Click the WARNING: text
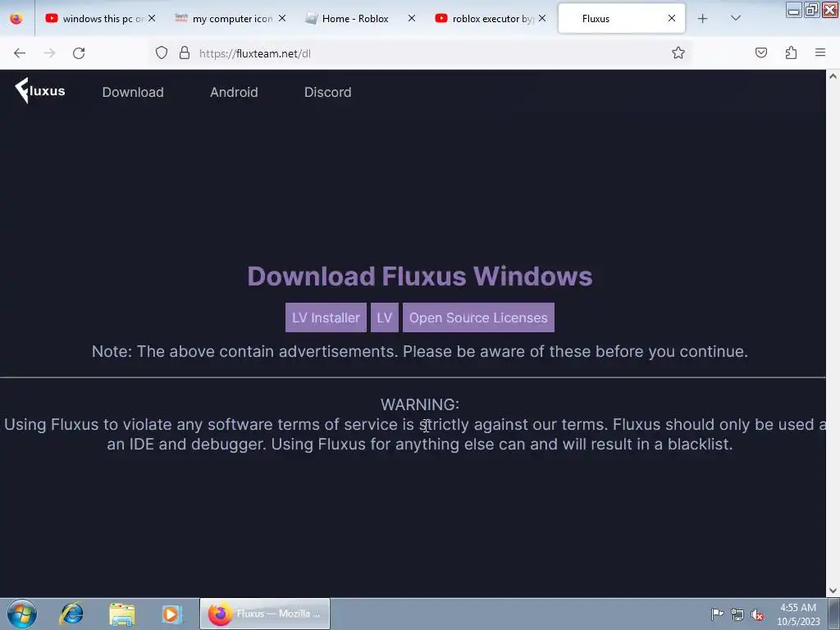Viewport: 840px width, 630px height. coord(420,404)
